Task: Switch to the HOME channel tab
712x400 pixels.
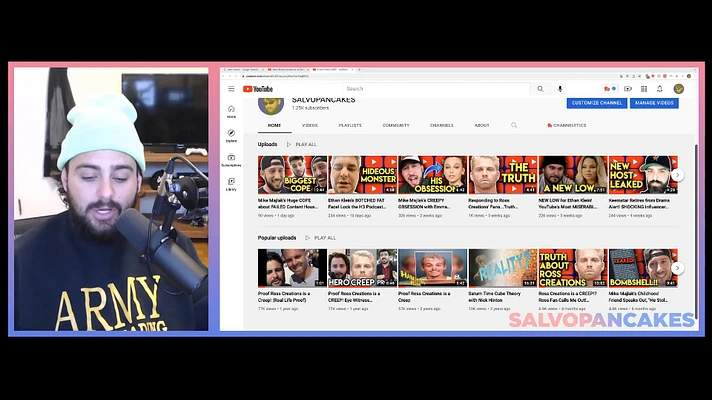Action: [274, 125]
